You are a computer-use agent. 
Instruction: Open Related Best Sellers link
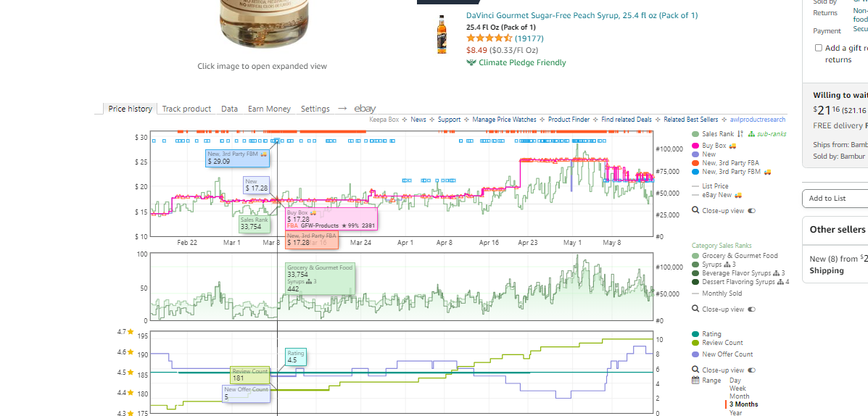(691, 120)
